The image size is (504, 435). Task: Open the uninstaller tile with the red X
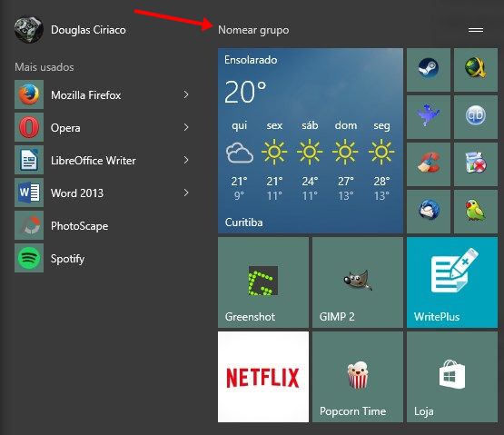[x=476, y=164]
